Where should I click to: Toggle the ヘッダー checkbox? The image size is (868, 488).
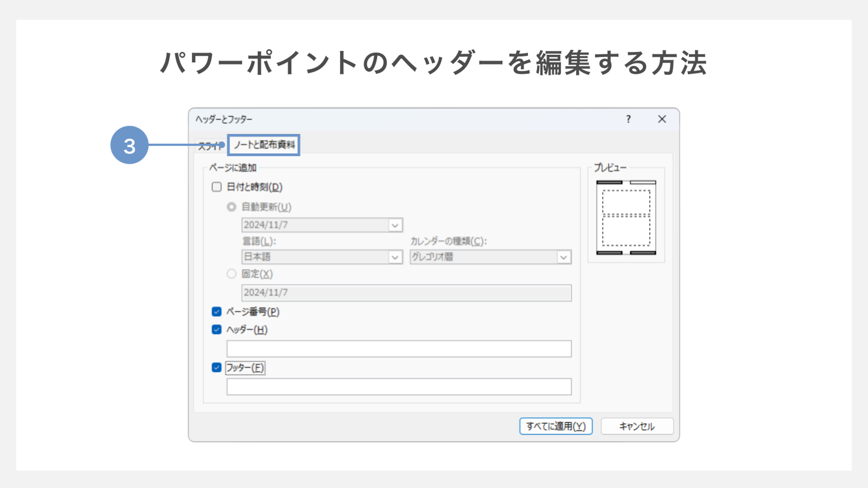217,330
